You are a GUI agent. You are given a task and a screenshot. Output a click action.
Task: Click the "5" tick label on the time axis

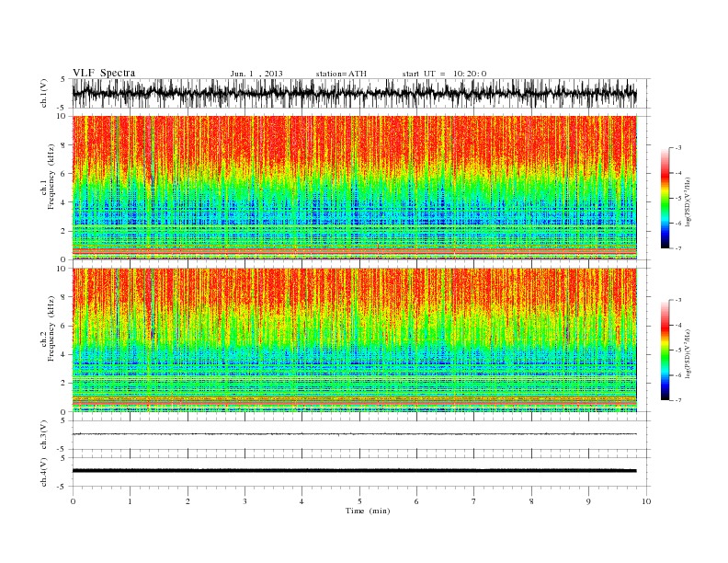coord(359,501)
